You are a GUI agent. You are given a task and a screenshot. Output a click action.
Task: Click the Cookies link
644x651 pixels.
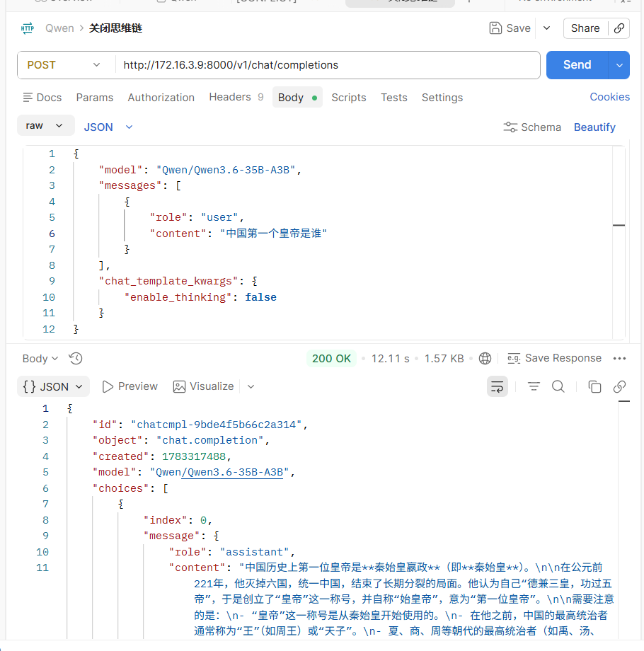pos(609,97)
